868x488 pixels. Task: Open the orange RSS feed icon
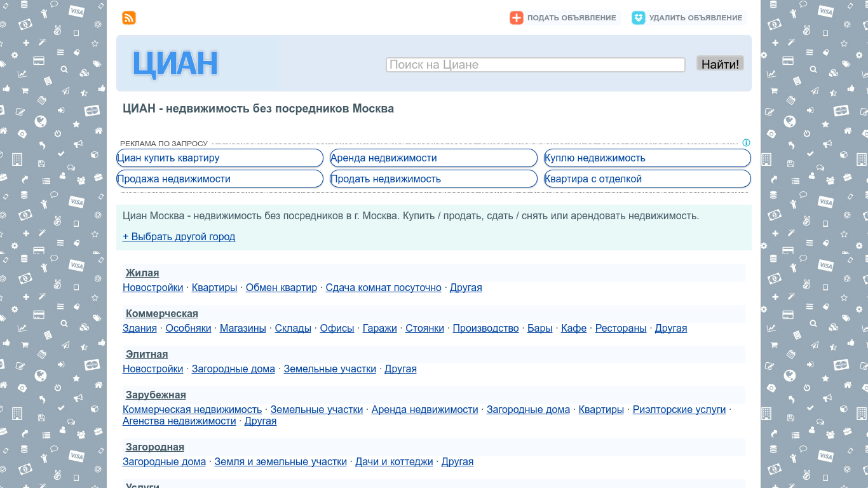[x=129, y=18]
